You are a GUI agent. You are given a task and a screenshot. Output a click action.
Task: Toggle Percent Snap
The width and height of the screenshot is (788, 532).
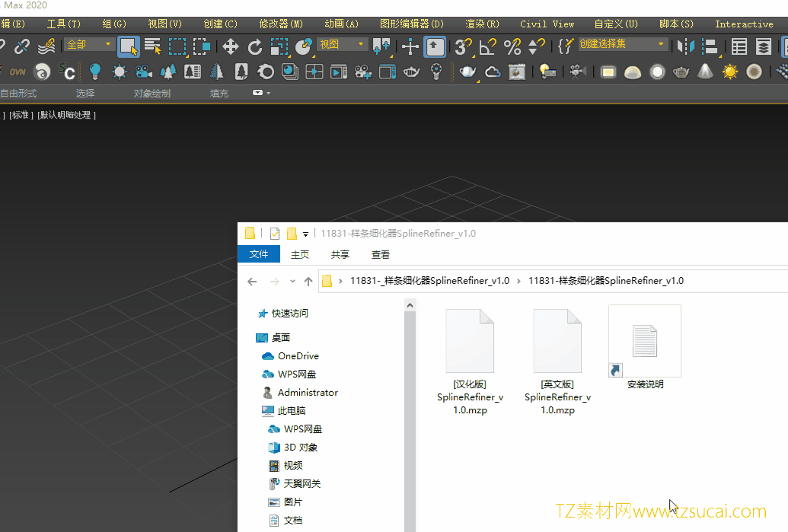512,46
